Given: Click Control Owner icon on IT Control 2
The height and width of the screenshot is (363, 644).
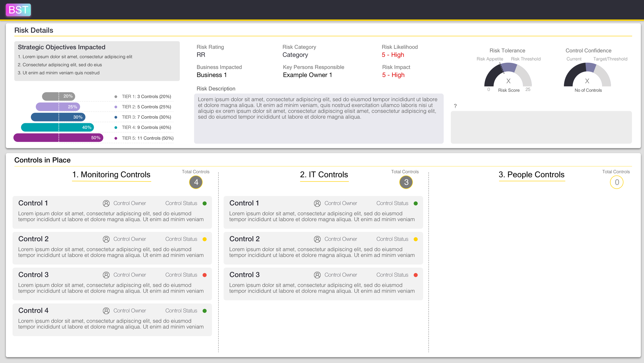Looking at the screenshot, I should [317, 239].
